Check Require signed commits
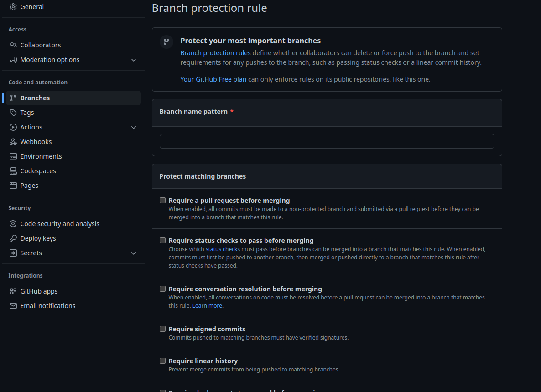Screen dimensions: 541x392 [162, 329]
